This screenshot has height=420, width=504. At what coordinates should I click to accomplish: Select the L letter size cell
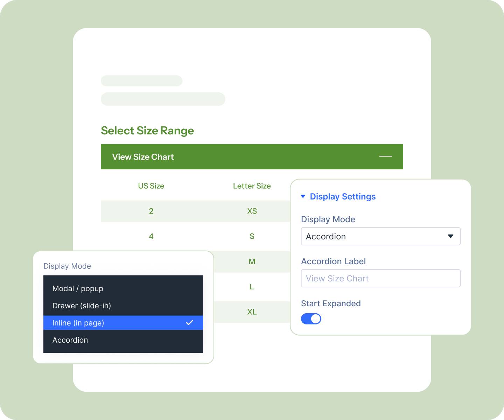tap(252, 287)
